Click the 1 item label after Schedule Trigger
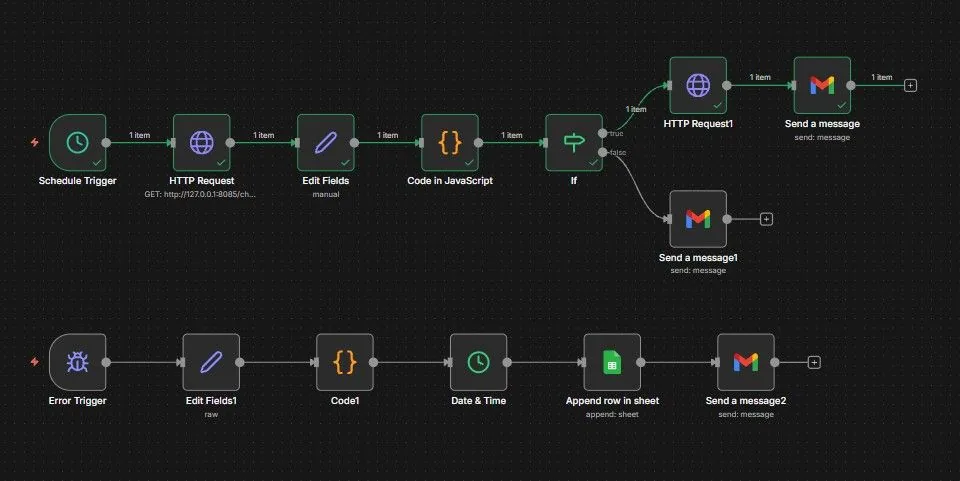The image size is (960, 481). [x=140, y=135]
